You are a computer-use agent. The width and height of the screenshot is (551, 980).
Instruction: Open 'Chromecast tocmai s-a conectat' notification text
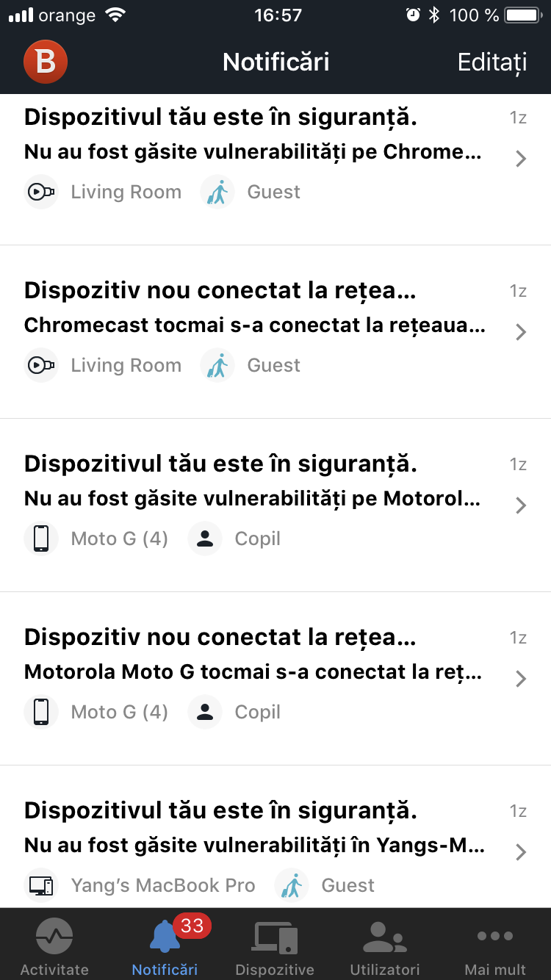point(254,325)
